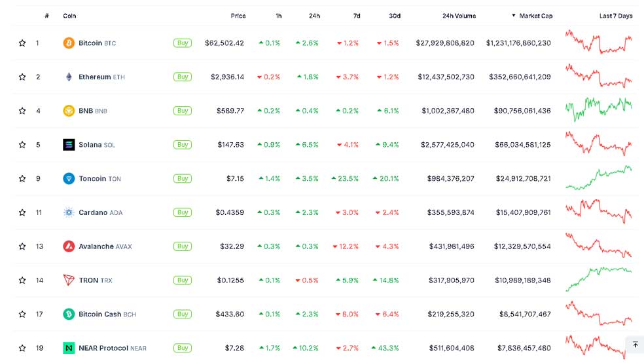Sort by the 1h column header
644x363 pixels.
[x=278, y=16]
